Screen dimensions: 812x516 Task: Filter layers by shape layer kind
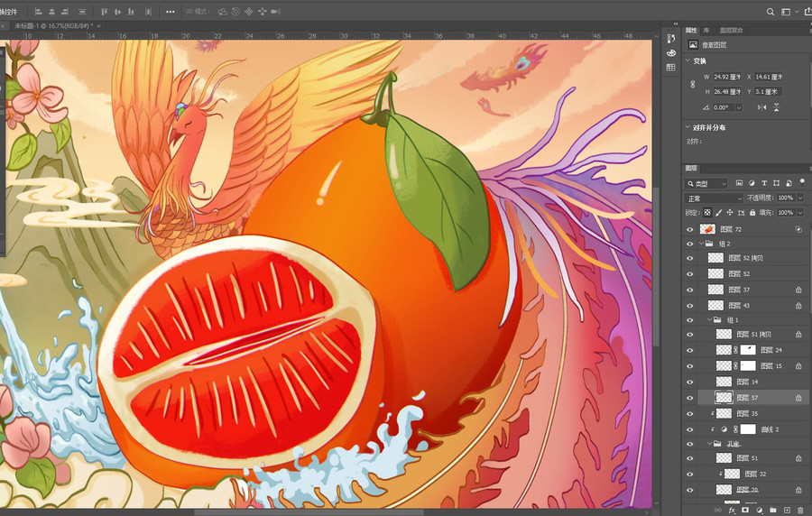pos(776,183)
